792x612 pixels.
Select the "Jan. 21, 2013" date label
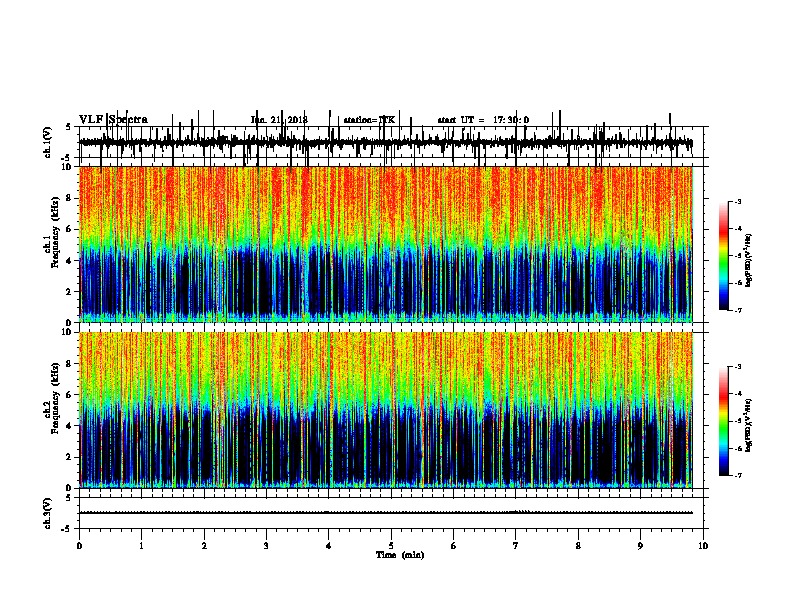click(x=279, y=120)
